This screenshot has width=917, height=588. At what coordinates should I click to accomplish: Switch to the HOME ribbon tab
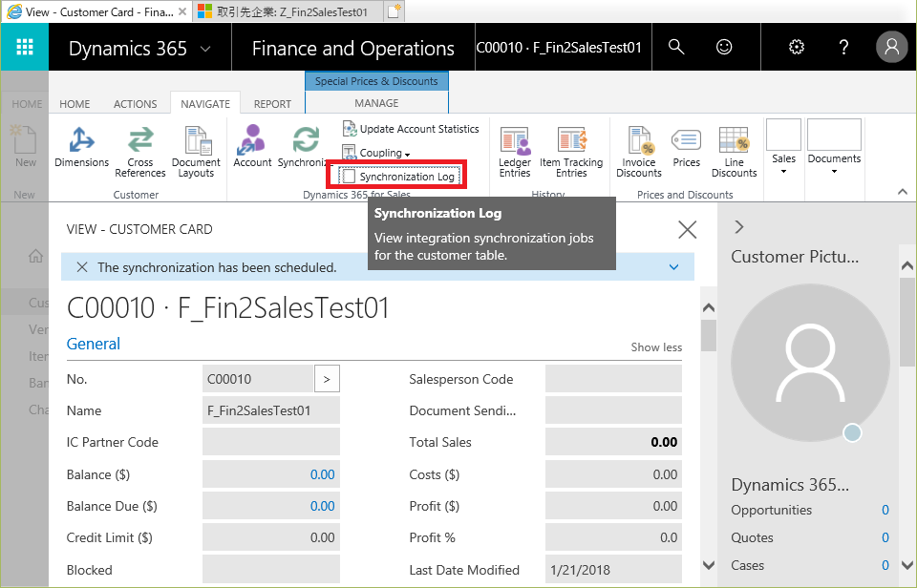pos(75,104)
